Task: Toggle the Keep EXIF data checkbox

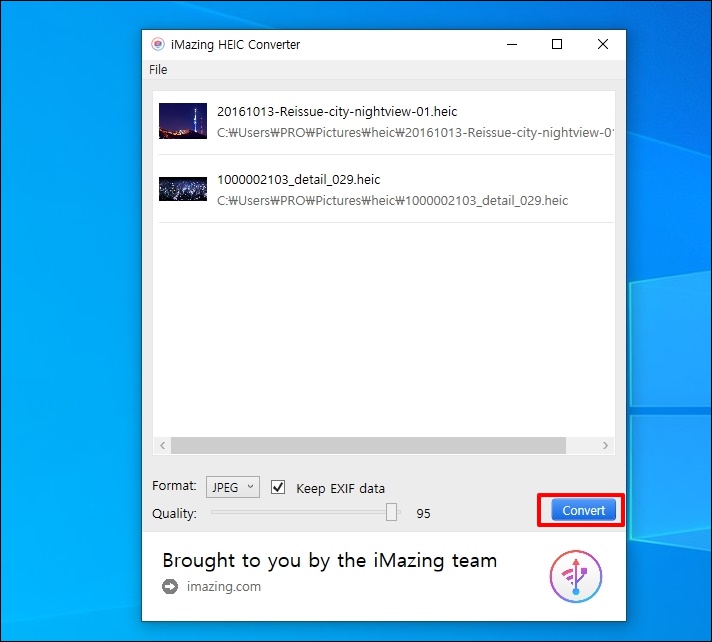Action: click(278, 487)
